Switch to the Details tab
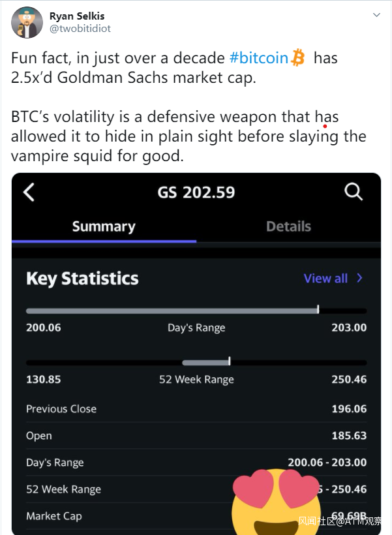This screenshot has width=392, height=535. (288, 226)
